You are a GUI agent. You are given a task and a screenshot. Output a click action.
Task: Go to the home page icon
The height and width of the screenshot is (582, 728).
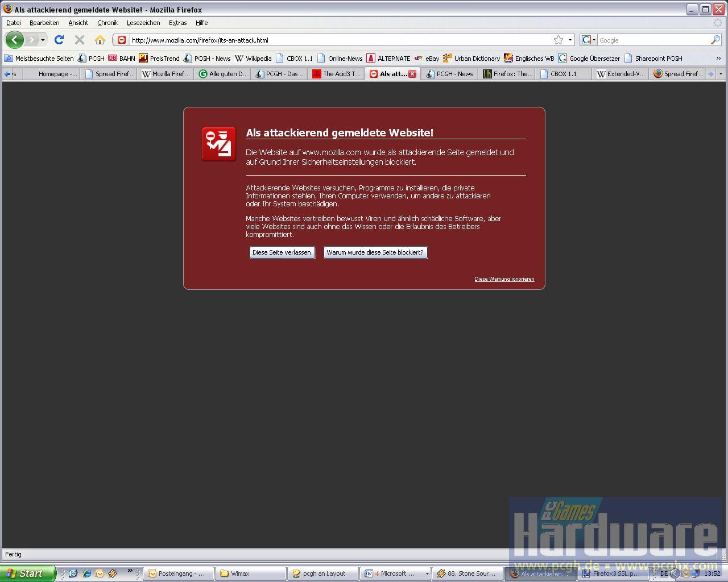tap(100, 40)
